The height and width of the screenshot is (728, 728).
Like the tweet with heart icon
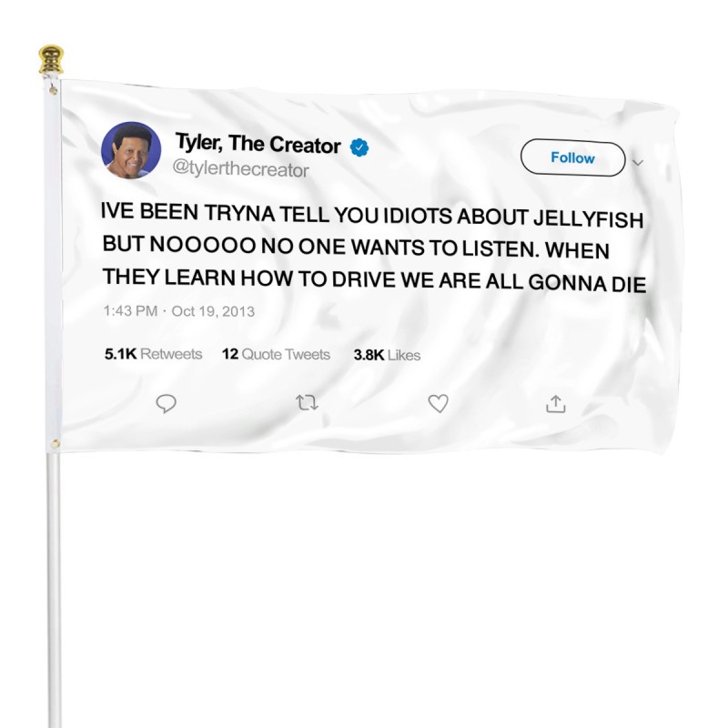(x=438, y=403)
